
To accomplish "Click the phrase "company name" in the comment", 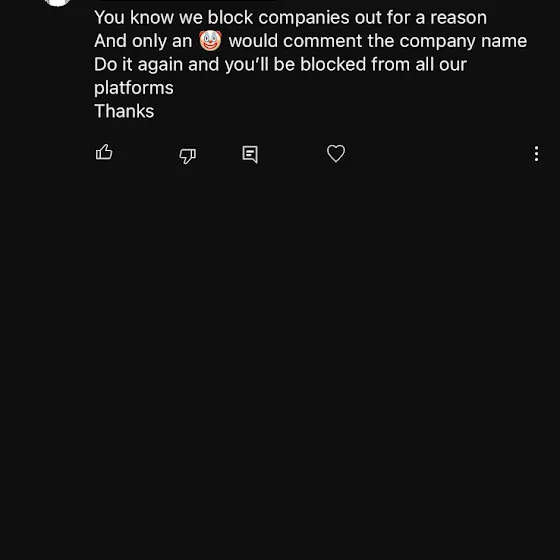I will [x=463, y=41].
